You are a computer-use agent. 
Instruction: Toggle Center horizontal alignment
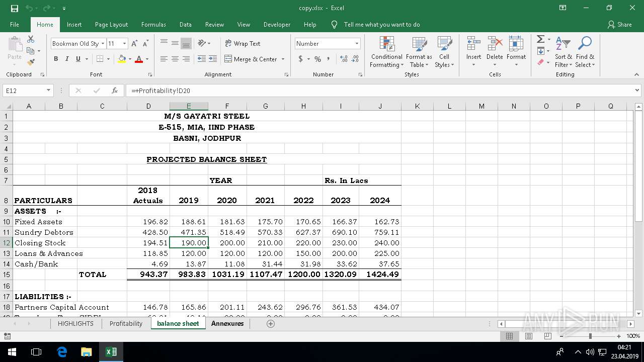pos(175,59)
